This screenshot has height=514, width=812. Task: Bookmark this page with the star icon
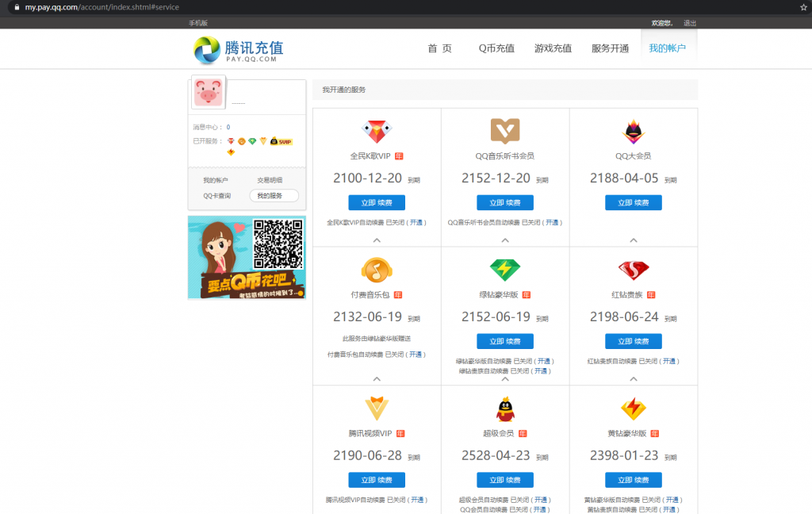[x=803, y=7]
